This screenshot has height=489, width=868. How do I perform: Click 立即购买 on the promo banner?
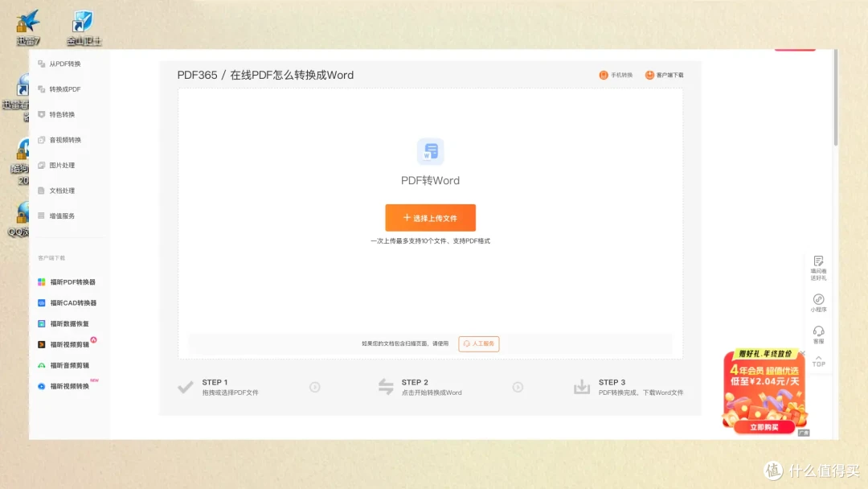click(x=764, y=427)
